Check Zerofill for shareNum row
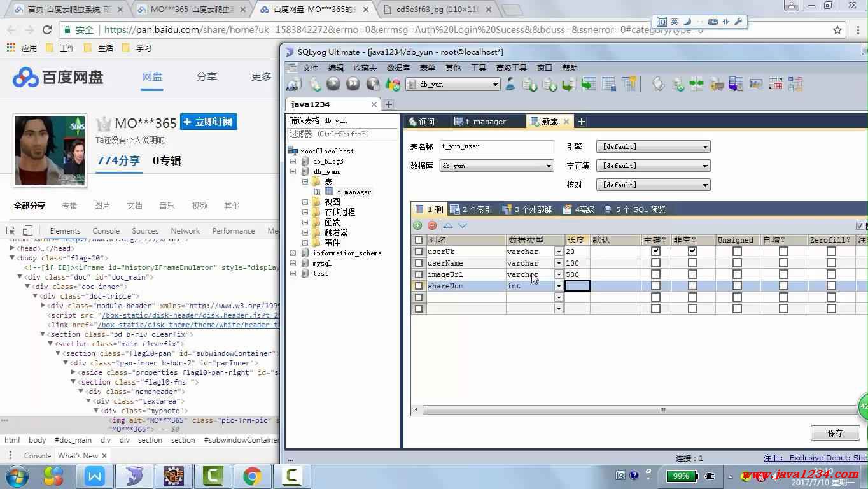The width and height of the screenshot is (868, 489). [x=831, y=286]
